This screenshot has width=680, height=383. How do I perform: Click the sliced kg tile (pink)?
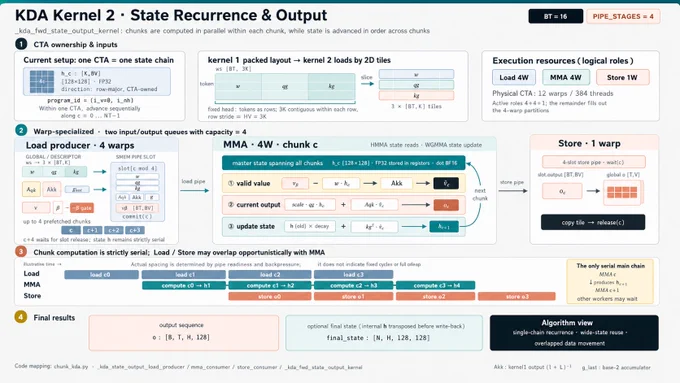click(x=416, y=95)
